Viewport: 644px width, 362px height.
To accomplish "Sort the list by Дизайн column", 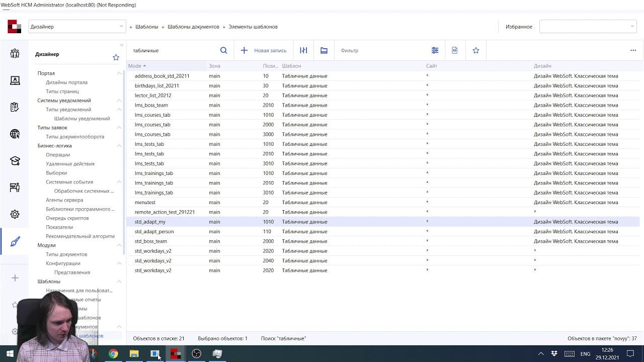I will pos(542,66).
